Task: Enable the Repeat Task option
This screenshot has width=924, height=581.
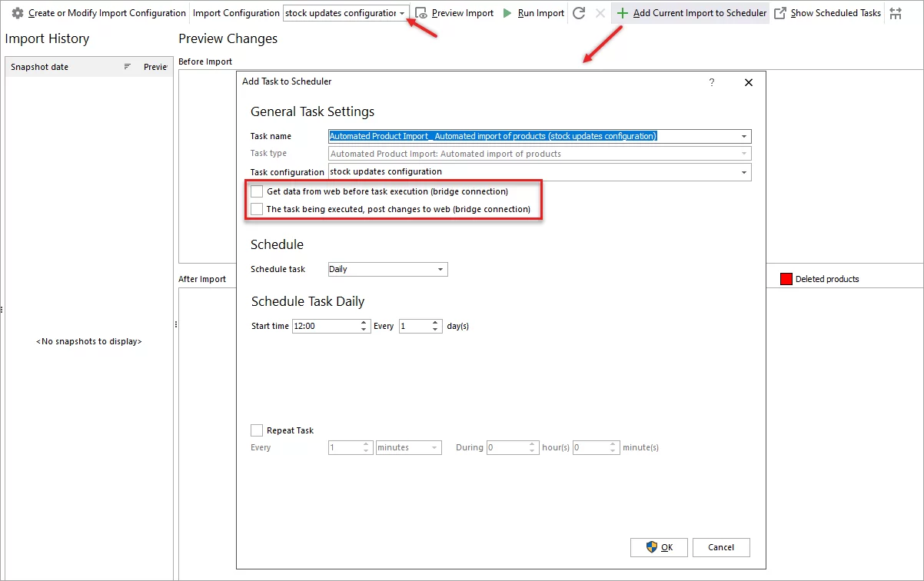Action: point(258,430)
